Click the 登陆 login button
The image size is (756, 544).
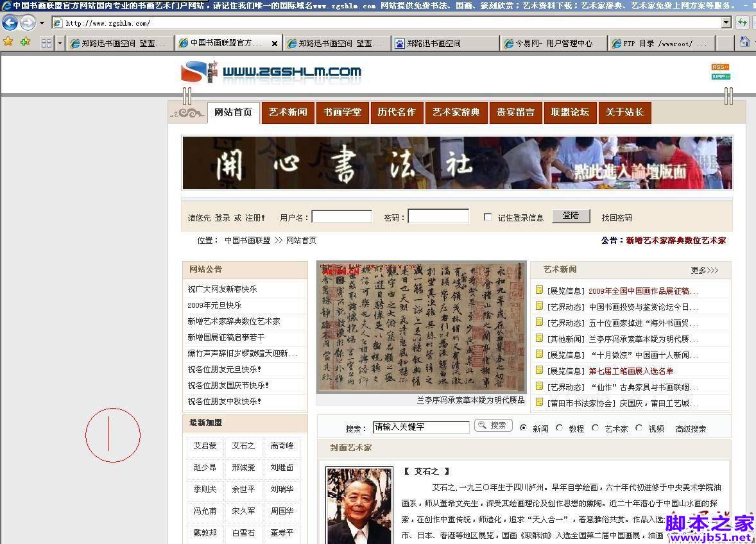click(570, 216)
